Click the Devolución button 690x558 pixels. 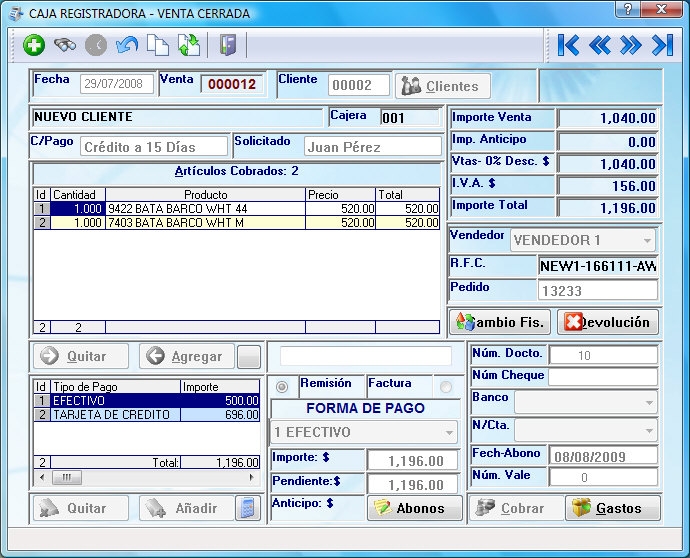click(608, 322)
